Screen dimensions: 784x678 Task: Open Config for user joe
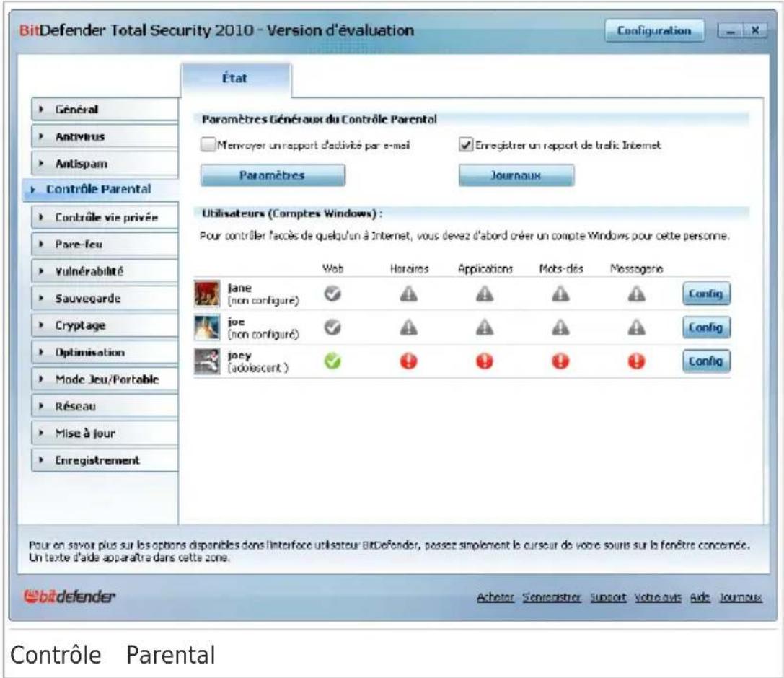pyautogui.click(x=706, y=327)
